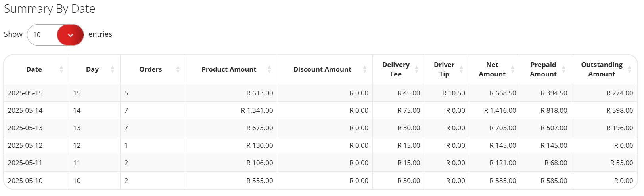Click the Orders column header

tap(153, 69)
